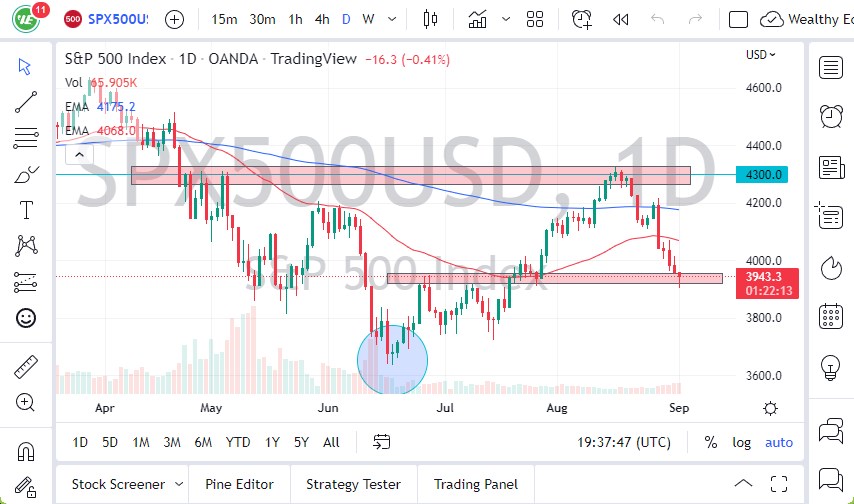Image resolution: width=854 pixels, height=504 pixels.
Task: Switch to the Pine Editor tab
Action: click(239, 484)
